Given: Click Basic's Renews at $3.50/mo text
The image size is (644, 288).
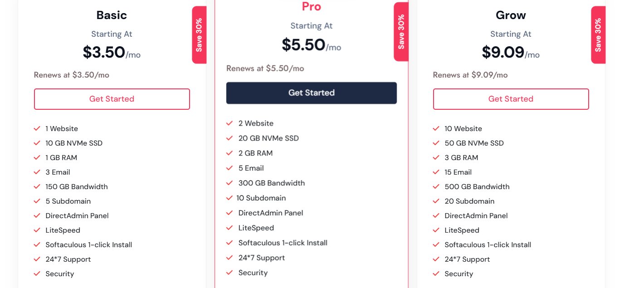Looking at the screenshot, I should pos(72,75).
